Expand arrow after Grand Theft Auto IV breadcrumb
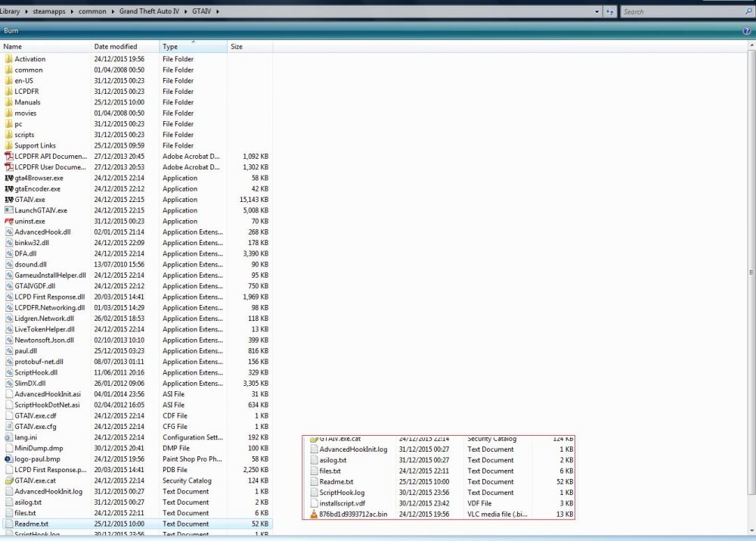Viewport: 756px width, 541px height. (x=186, y=11)
